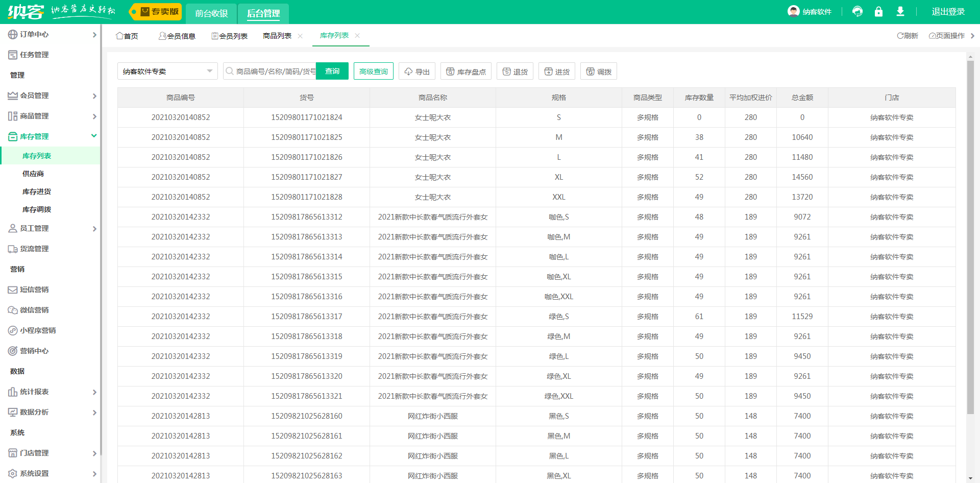
Task: Click the customer service headset icon
Action: pyautogui.click(x=857, y=11)
